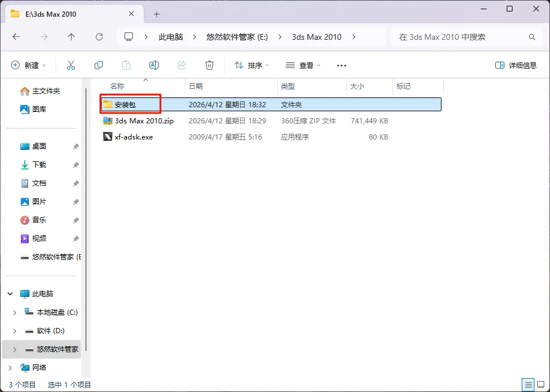Cut the selected item with scissors icon

(71, 65)
